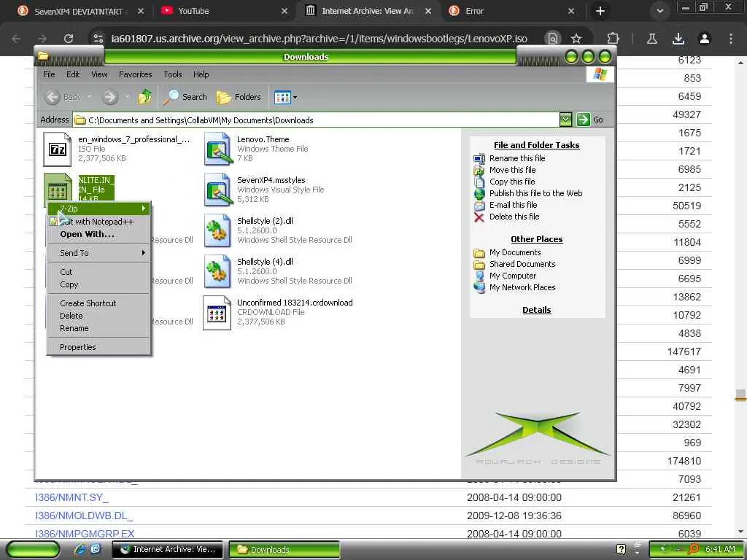The width and height of the screenshot is (747, 560).
Task: Click Rename this file task
Action: point(517,158)
